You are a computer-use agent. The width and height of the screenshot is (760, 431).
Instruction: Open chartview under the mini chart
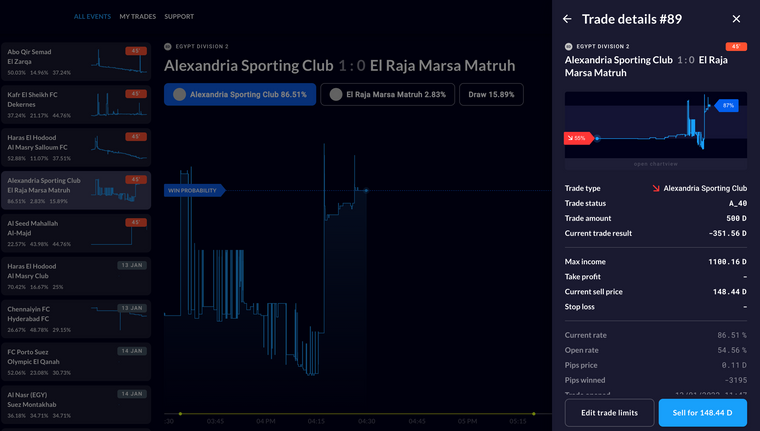coord(655,164)
